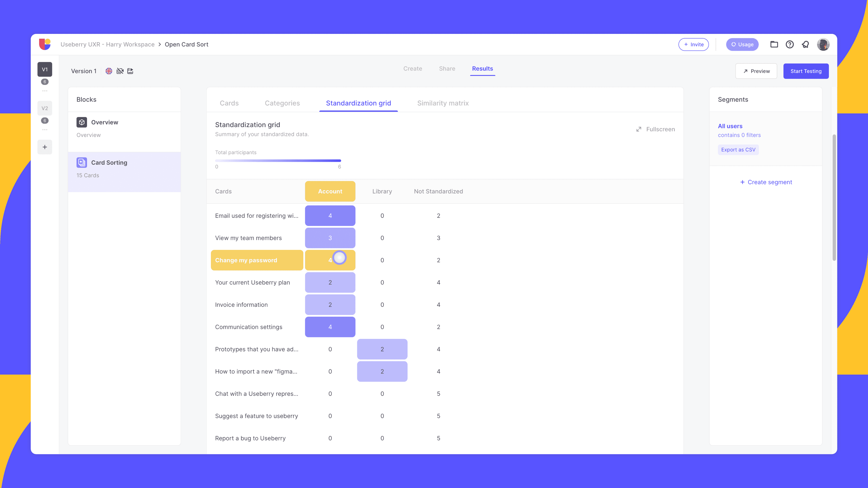Add a new block with the plus button
The image size is (868, 488).
[x=45, y=147]
